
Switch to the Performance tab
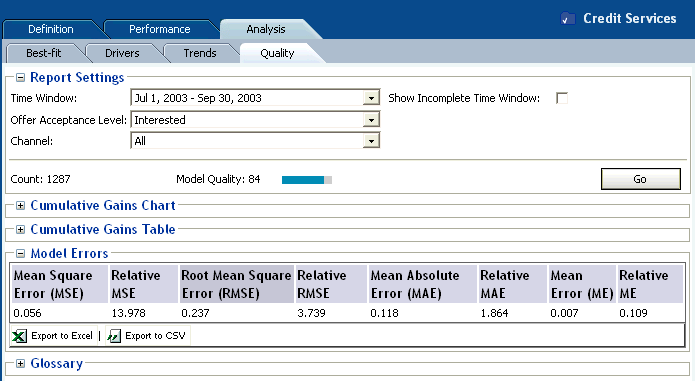(160, 29)
